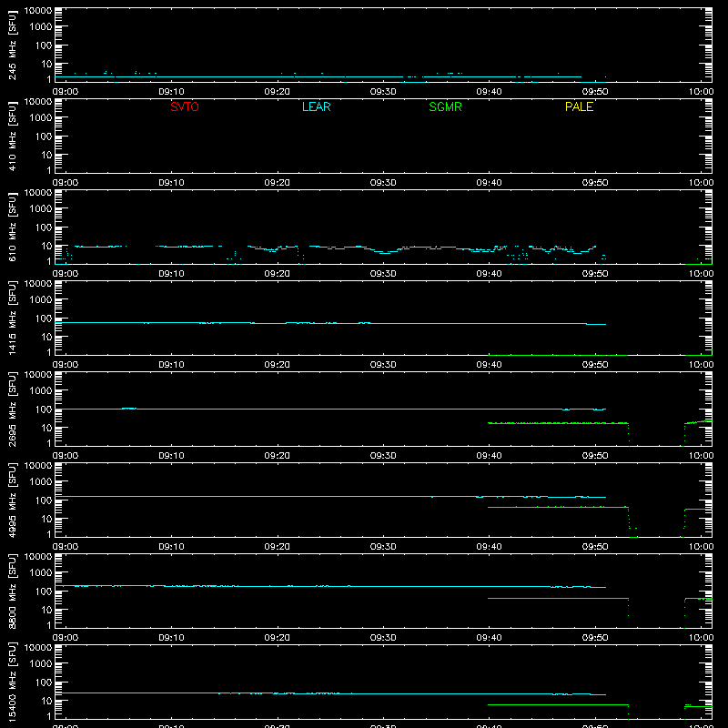Click 09:20 time label below 4995 MHz panel

click(x=278, y=547)
